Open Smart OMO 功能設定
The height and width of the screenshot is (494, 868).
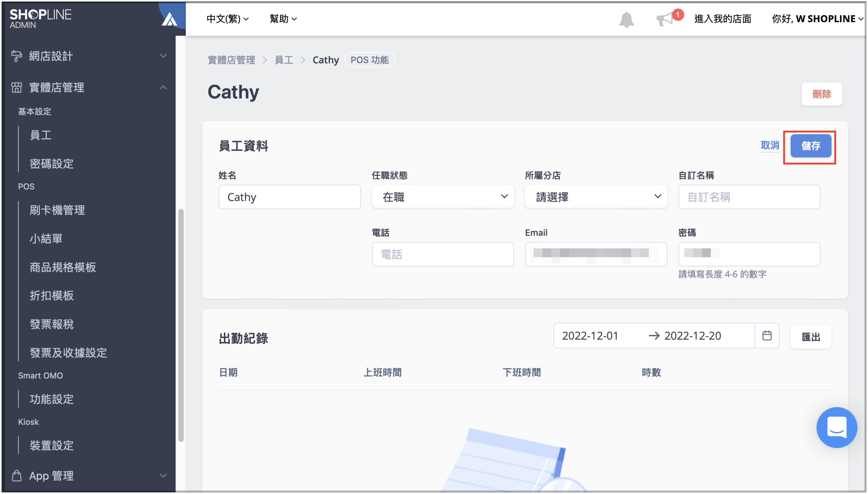[x=52, y=399]
